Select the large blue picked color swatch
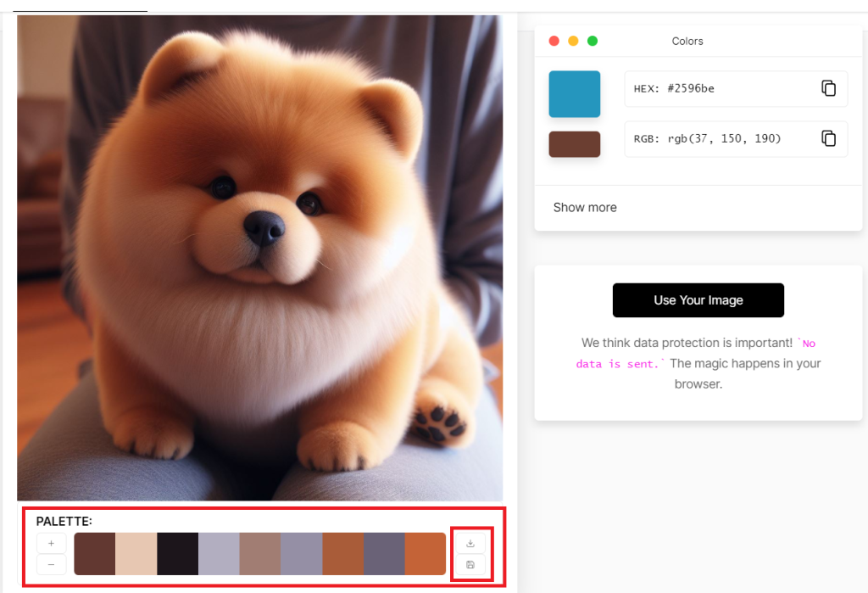The height and width of the screenshot is (593, 868). (x=575, y=94)
